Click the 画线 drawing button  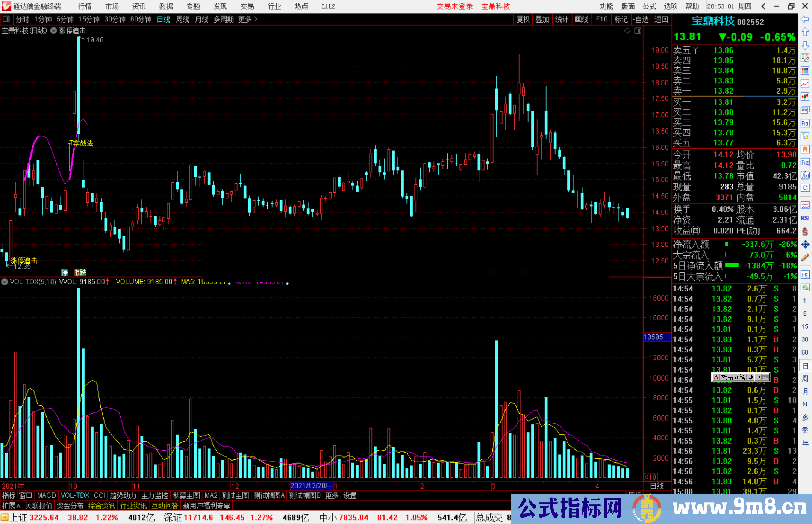coord(582,19)
